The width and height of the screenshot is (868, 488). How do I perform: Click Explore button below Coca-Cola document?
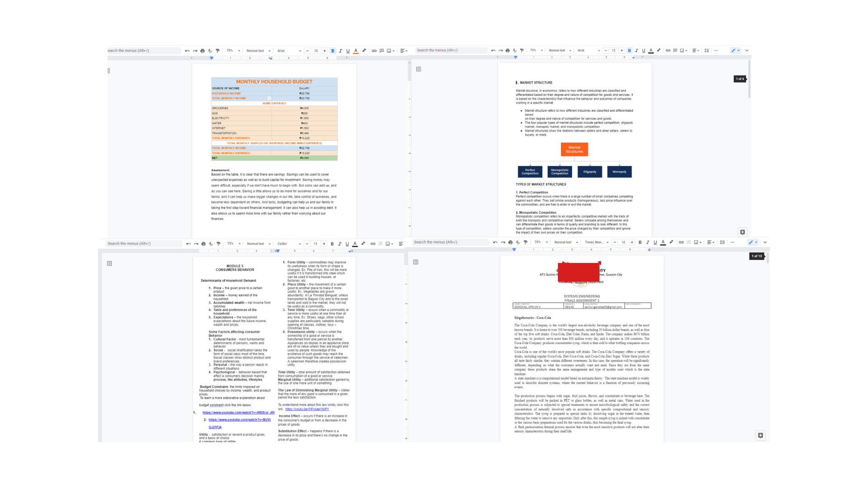[x=760, y=436]
